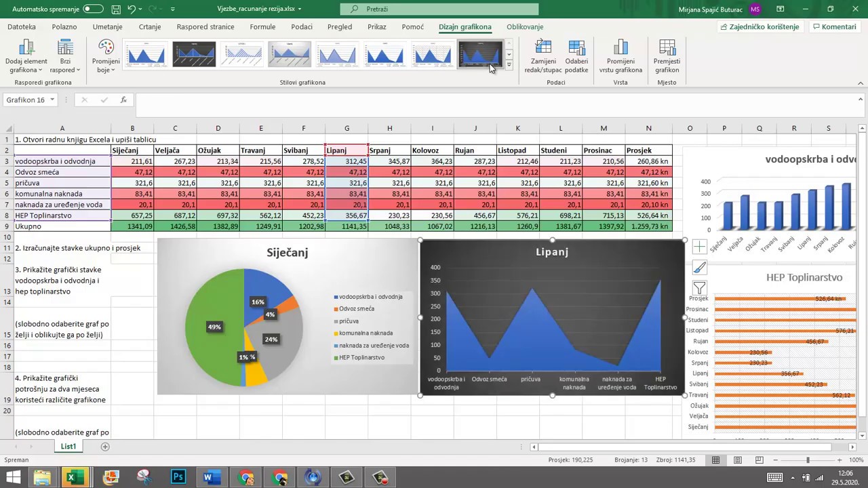Click the Odaberi podatke icon
868x488 pixels.
coord(576,57)
